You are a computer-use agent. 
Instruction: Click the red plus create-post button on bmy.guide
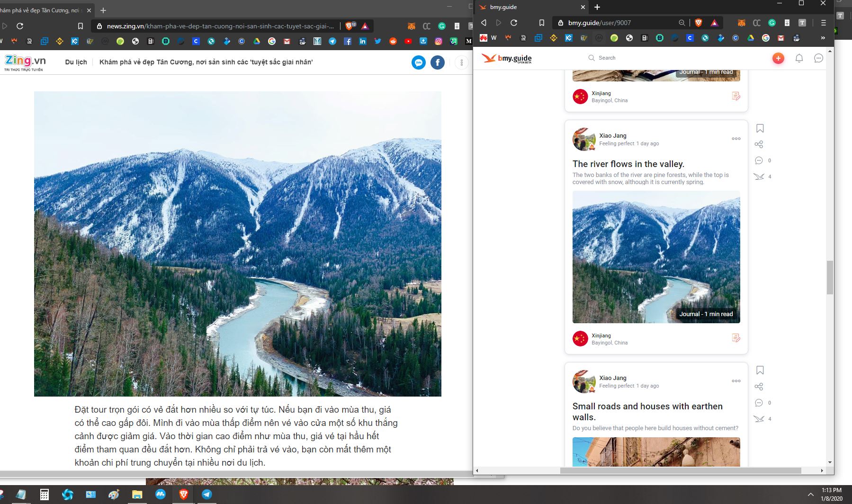778,58
